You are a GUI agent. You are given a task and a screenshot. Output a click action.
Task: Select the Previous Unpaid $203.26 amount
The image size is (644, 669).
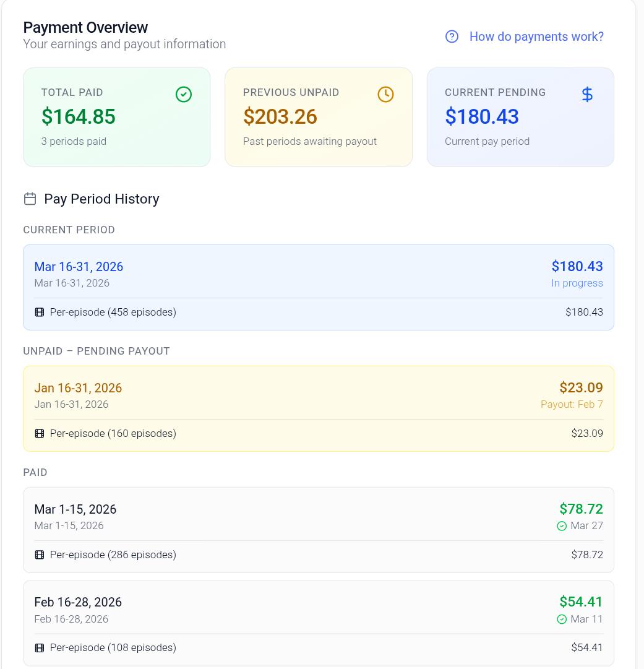[280, 116]
